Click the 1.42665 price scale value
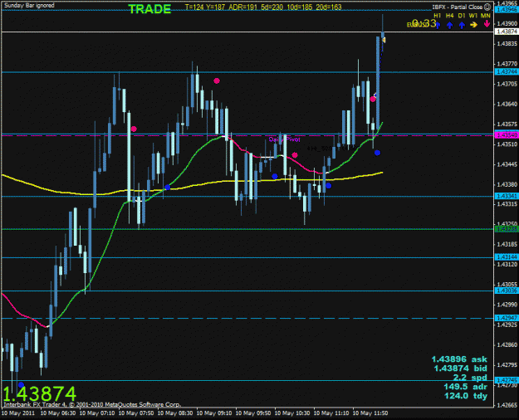 click(507, 405)
